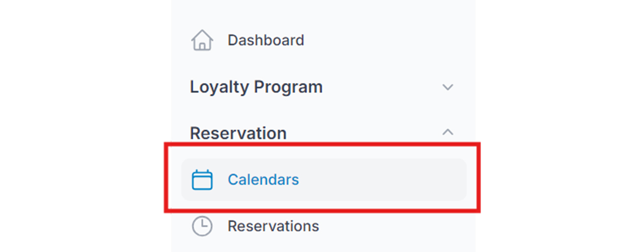
Task: Click the blue calendar icon
Action: pos(202,179)
